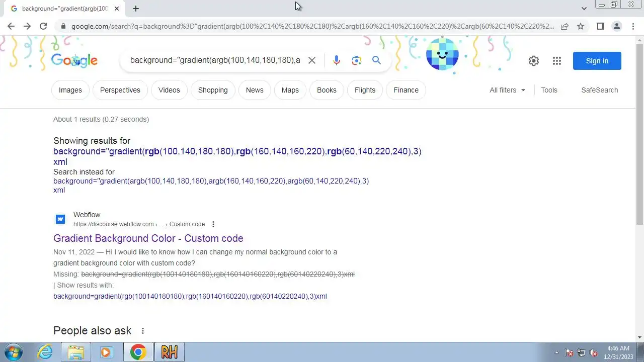This screenshot has height=362, width=644.
Task: Open the Chrome profile menu
Action: 616,26
